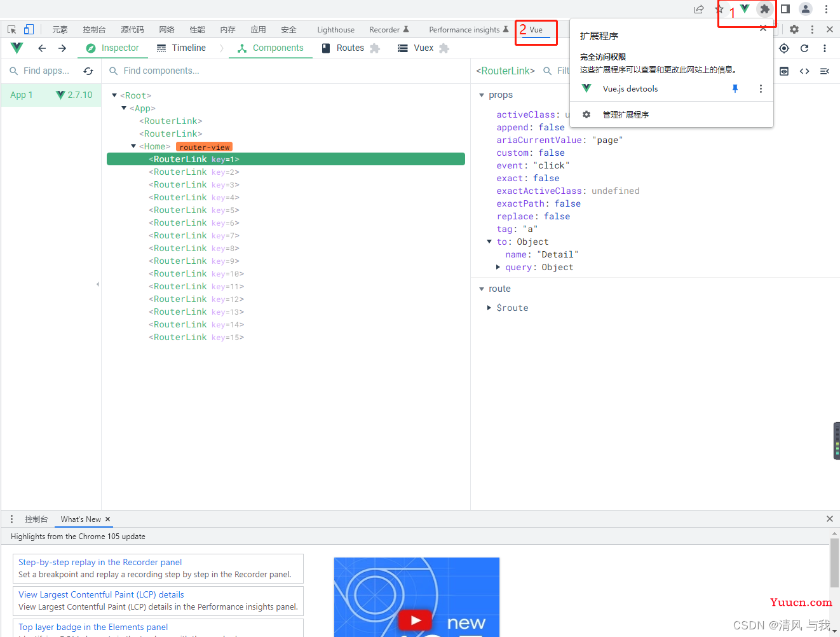Collapse the Home tree node

coord(133,146)
